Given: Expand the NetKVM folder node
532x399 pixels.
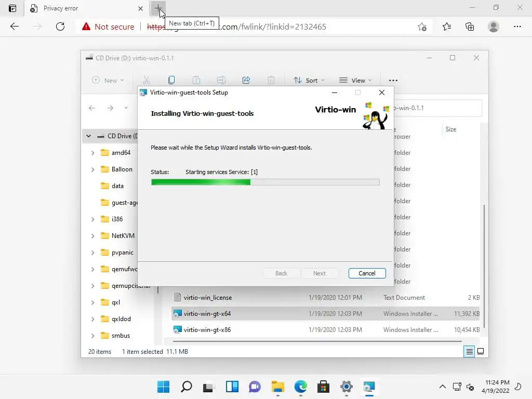Looking at the screenshot, I should [92, 236].
